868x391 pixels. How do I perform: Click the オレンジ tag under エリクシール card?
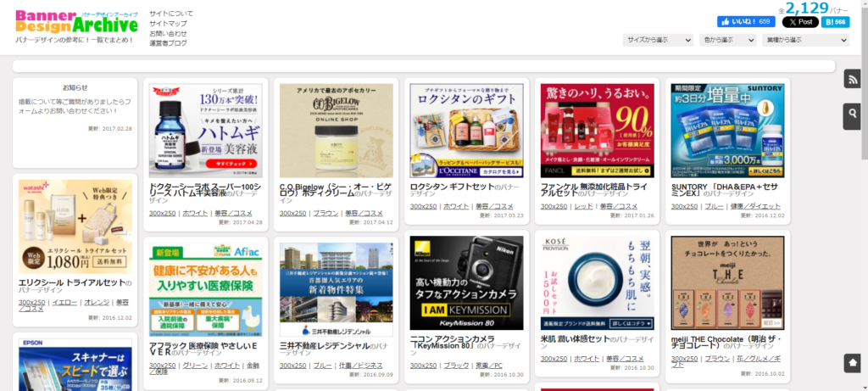tap(97, 302)
